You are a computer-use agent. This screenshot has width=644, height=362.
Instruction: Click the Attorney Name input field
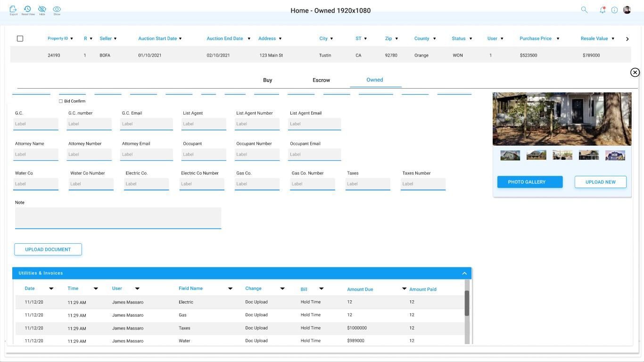(x=36, y=155)
